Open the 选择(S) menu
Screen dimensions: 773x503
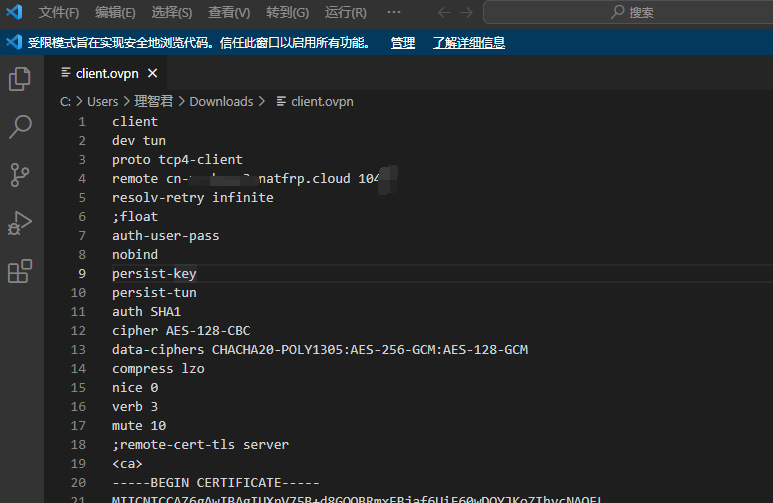coord(172,12)
